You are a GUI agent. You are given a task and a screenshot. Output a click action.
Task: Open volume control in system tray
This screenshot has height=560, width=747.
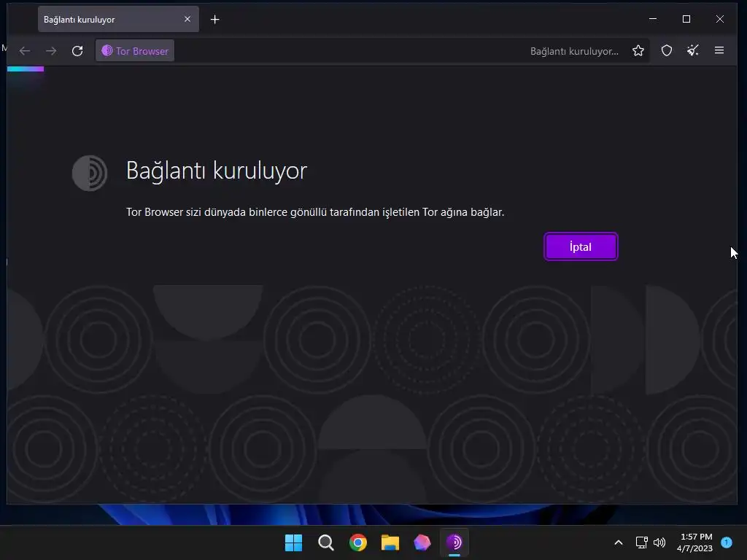click(659, 542)
